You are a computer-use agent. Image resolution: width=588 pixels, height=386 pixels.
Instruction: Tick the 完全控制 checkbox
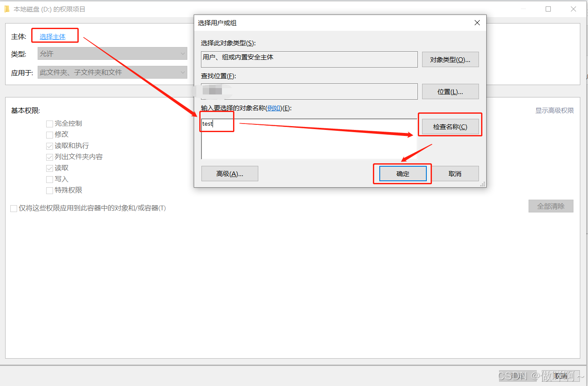pos(50,124)
